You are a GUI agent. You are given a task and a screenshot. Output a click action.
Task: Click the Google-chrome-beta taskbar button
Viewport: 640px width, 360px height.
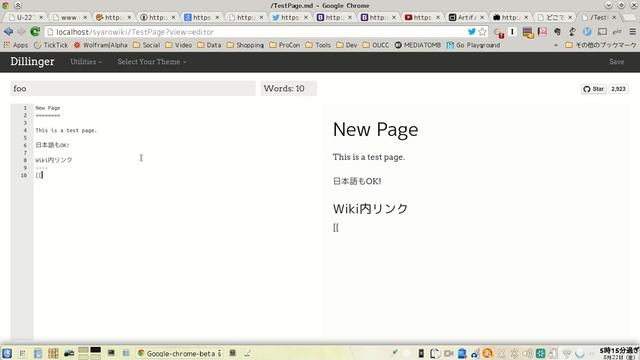point(180,353)
